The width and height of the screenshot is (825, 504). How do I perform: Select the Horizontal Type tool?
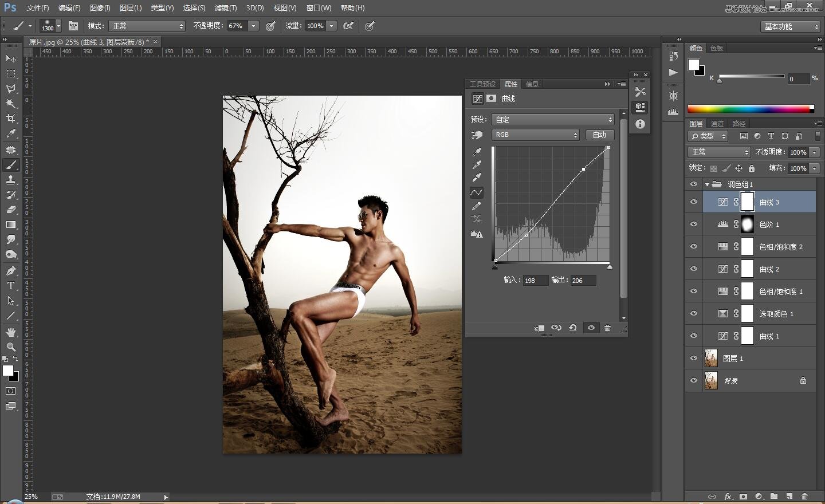tap(11, 285)
